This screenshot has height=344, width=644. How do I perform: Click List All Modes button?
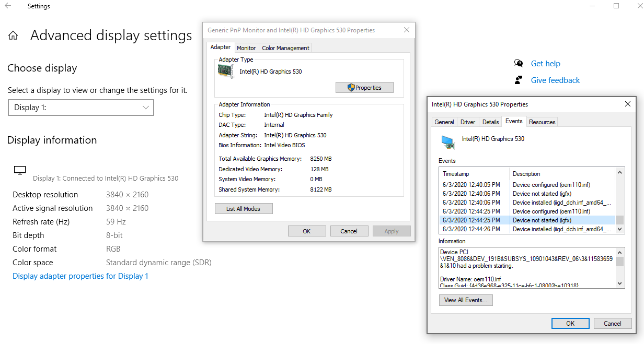tap(244, 209)
